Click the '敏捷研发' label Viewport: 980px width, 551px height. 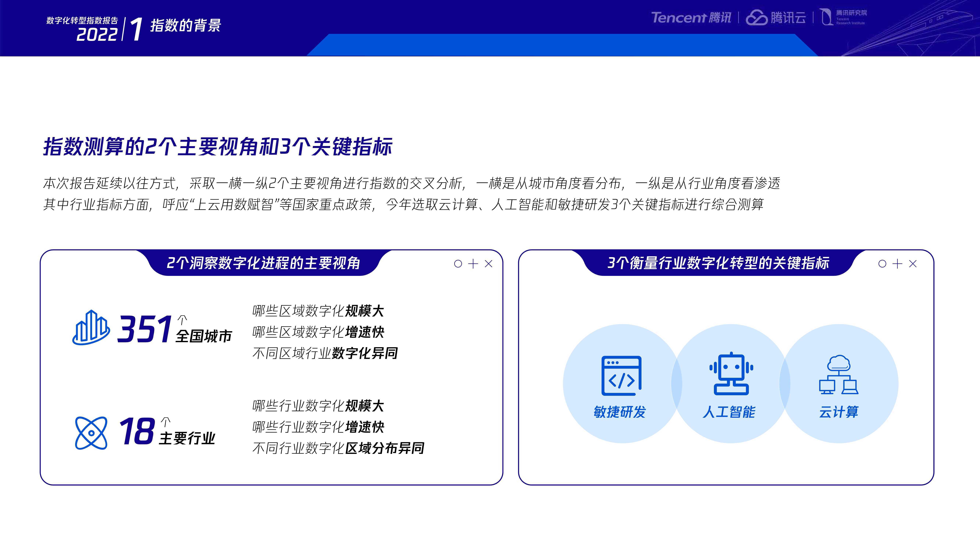pyautogui.click(x=620, y=412)
